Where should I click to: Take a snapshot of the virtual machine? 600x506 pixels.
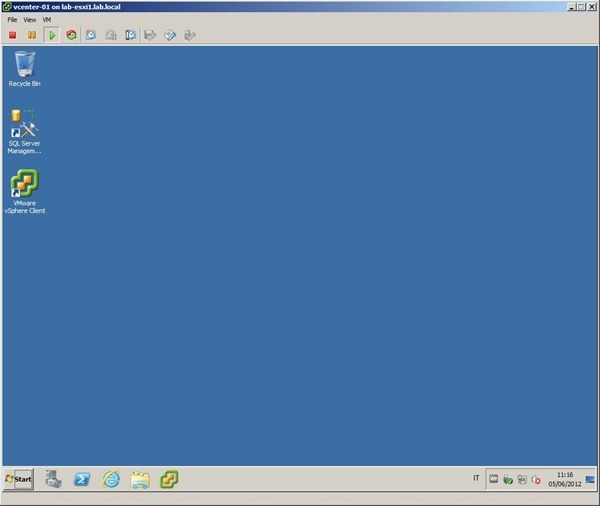point(91,35)
